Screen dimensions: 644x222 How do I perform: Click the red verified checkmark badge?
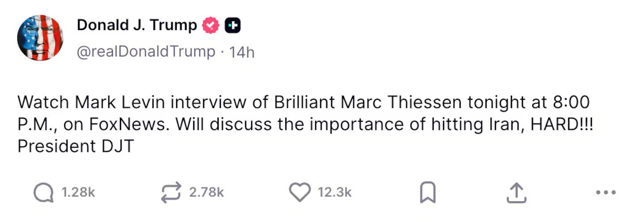[211, 26]
